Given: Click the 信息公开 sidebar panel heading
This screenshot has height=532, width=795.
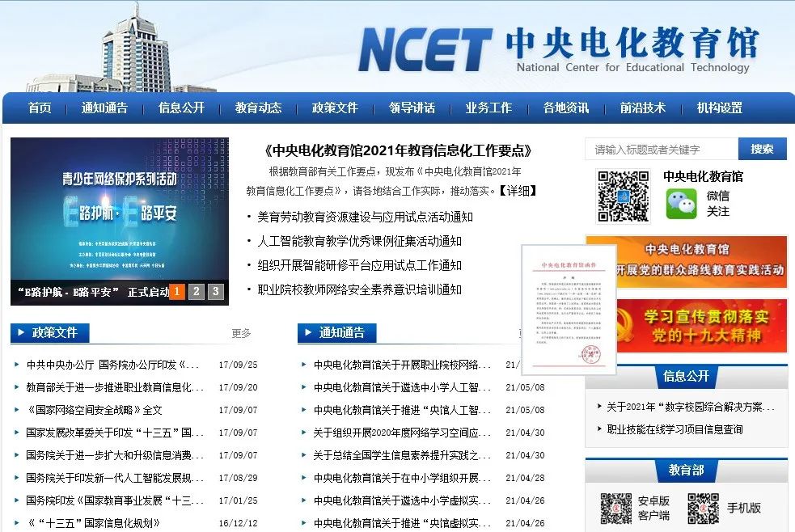Looking at the screenshot, I should coord(686,376).
